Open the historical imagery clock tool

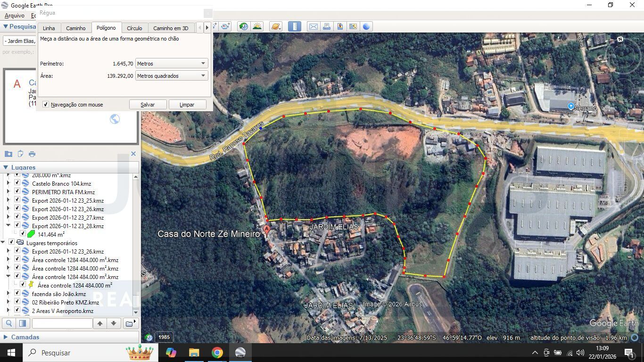click(243, 26)
